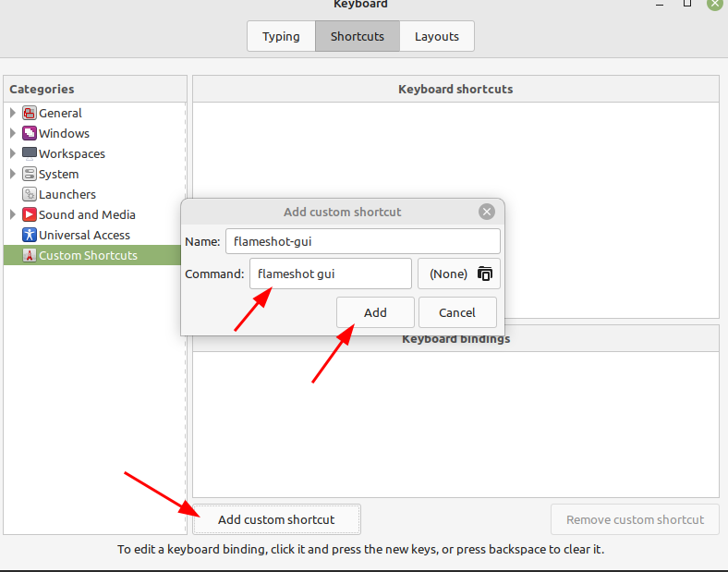
Task: Expand the General category tree arrow
Action: pyautogui.click(x=13, y=113)
